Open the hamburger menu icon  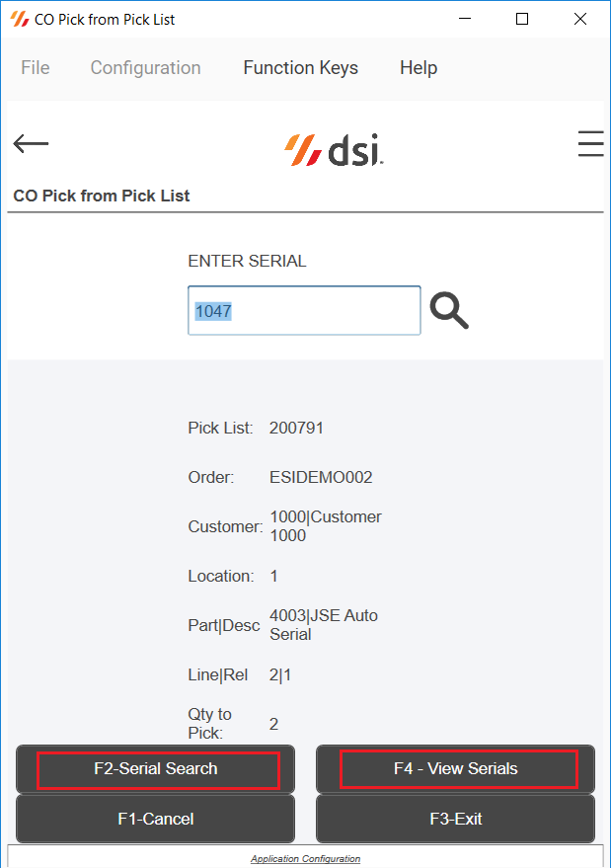click(x=590, y=144)
